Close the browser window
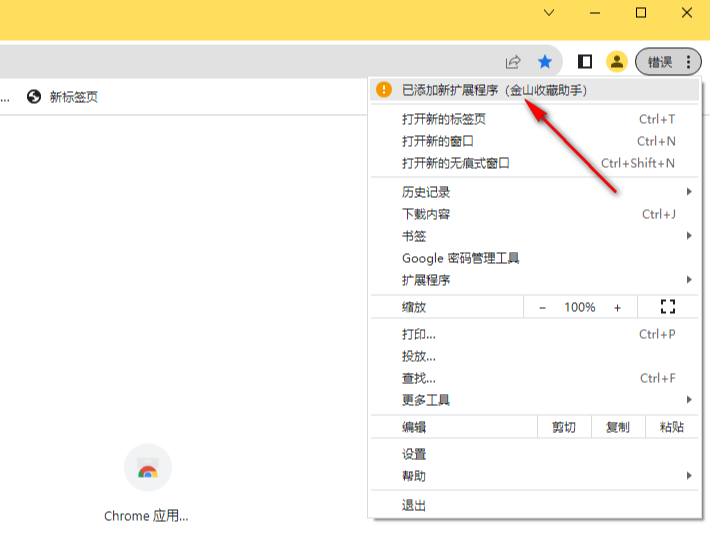Image resolution: width=710 pixels, height=542 pixels. (x=687, y=13)
